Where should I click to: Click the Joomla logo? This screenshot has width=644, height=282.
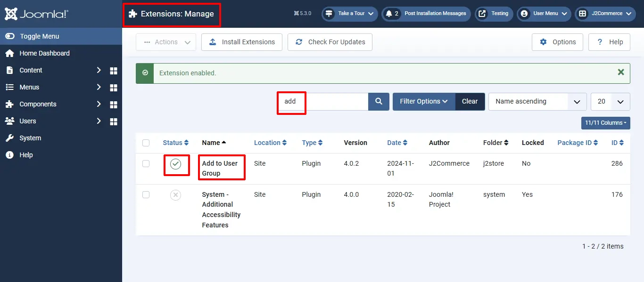[x=36, y=14]
